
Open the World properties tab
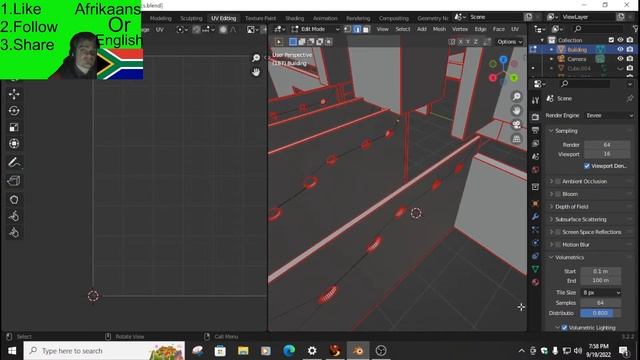pos(536,170)
